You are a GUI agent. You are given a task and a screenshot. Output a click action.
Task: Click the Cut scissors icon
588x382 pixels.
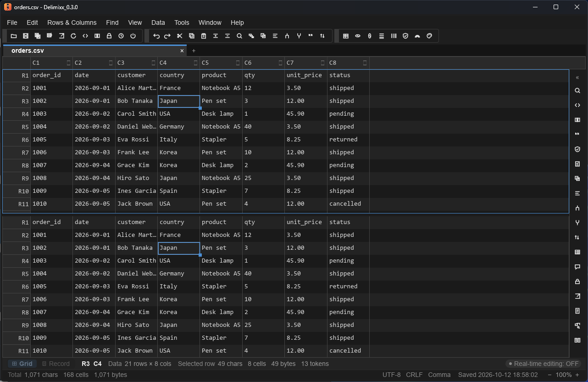pos(180,36)
